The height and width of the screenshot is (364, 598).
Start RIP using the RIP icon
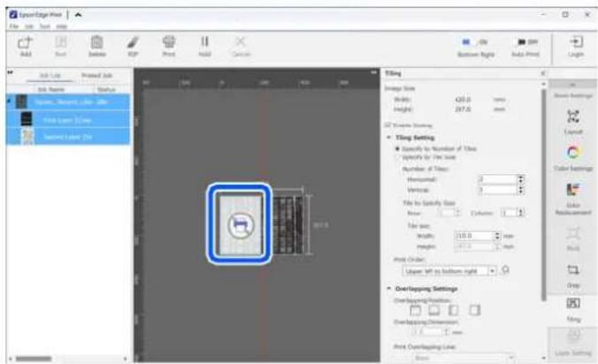pos(133,42)
